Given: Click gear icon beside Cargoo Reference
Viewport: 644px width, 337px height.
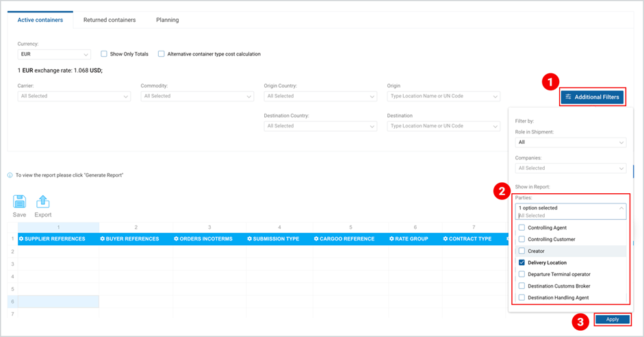Looking at the screenshot, I should (316, 239).
